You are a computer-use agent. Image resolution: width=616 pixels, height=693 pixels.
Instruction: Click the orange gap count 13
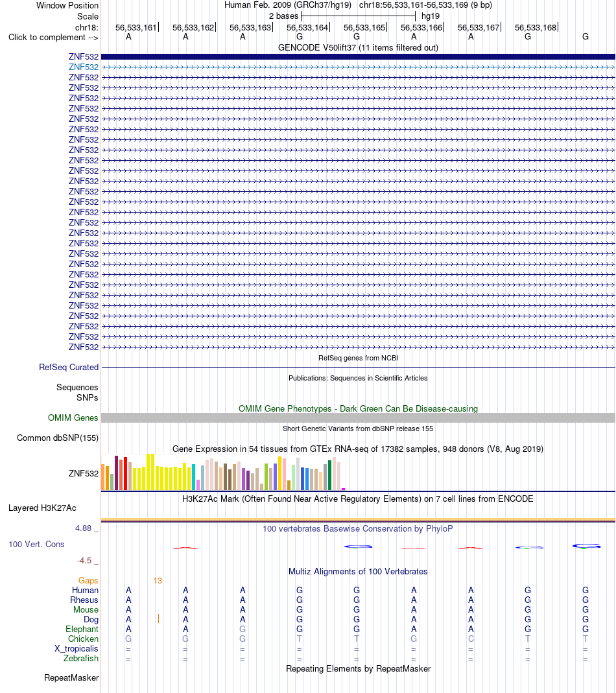pyautogui.click(x=158, y=581)
